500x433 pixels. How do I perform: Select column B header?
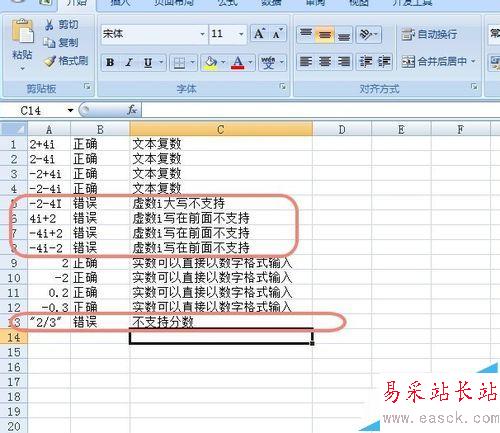coord(100,129)
